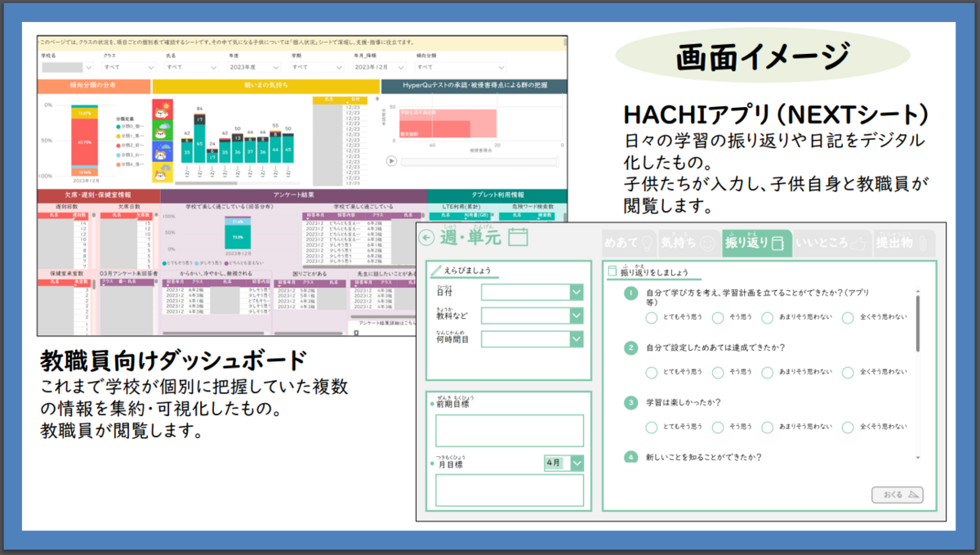This screenshot has height=555, width=980.
Task: Select 全くそう思わない for question 1
Action: (848, 318)
